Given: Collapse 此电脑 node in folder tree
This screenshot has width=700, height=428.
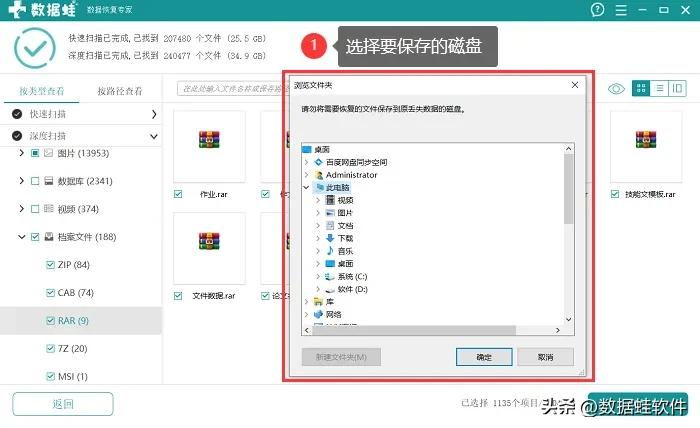Looking at the screenshot, I should (x=306, y=187).
